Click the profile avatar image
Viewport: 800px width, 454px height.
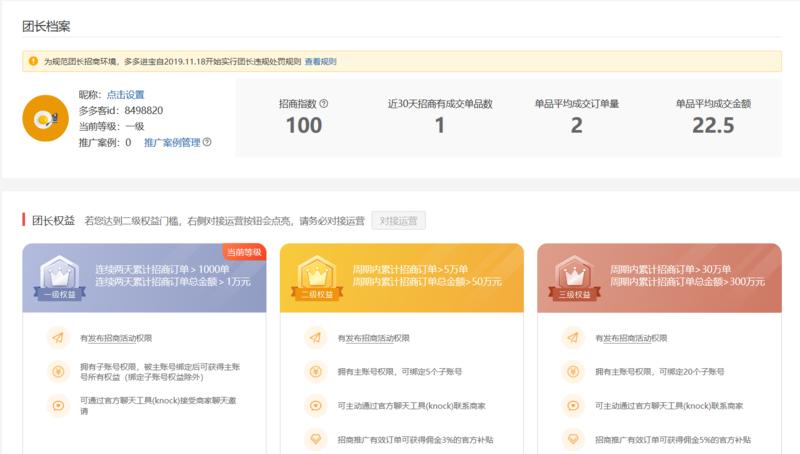pyautogui.click(x=45, y=118)
